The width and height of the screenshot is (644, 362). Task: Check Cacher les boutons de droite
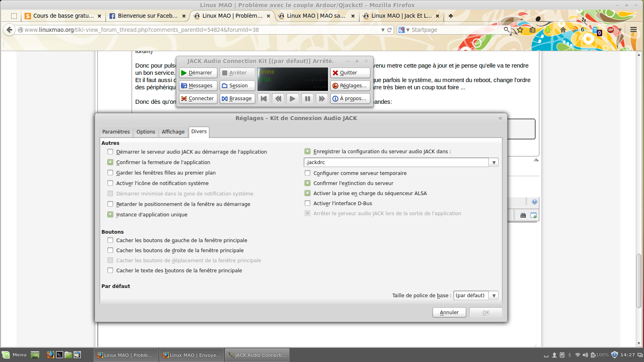coord(110,250)
